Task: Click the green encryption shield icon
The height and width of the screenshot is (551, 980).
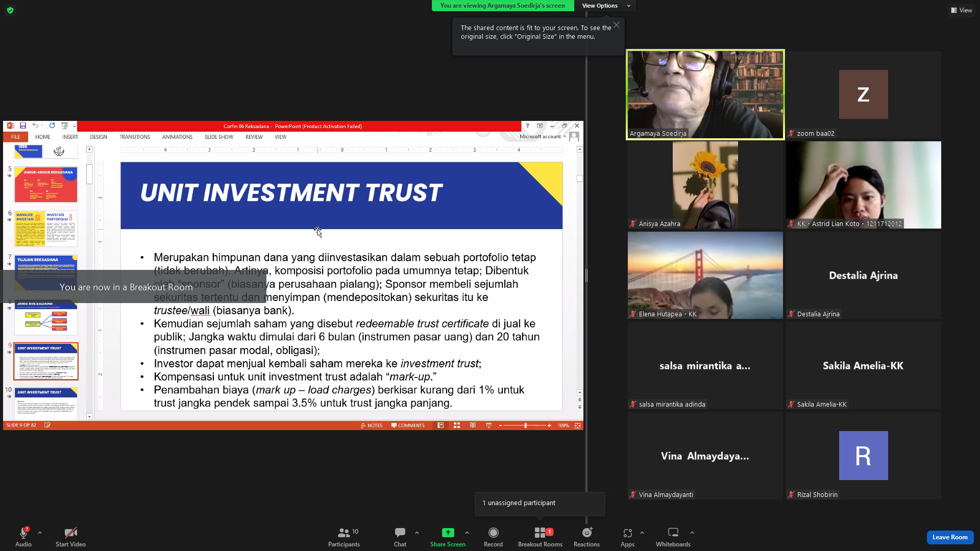Action: pos(10,10)
